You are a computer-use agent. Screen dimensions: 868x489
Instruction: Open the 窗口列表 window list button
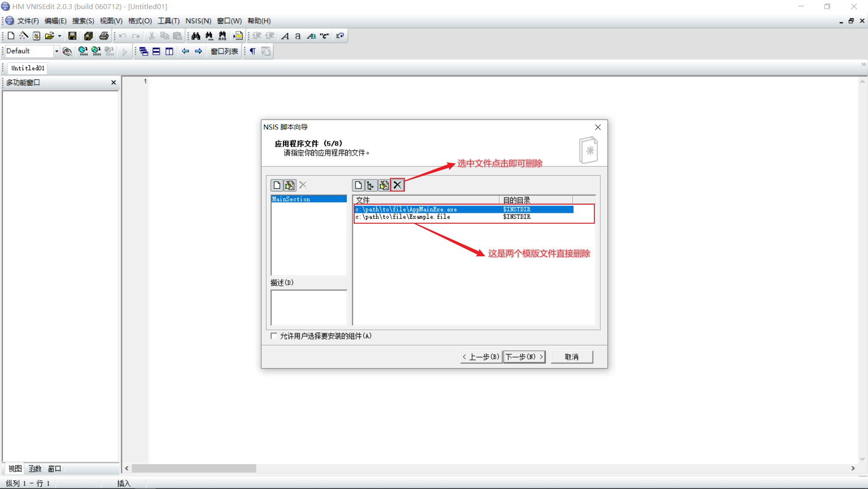[224, 51]
